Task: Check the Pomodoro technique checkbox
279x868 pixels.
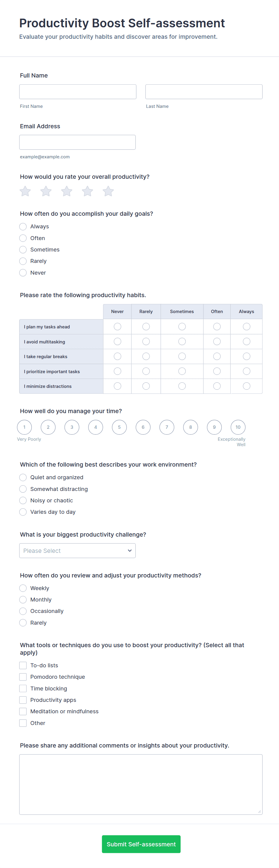Action: tap(23, 677)
